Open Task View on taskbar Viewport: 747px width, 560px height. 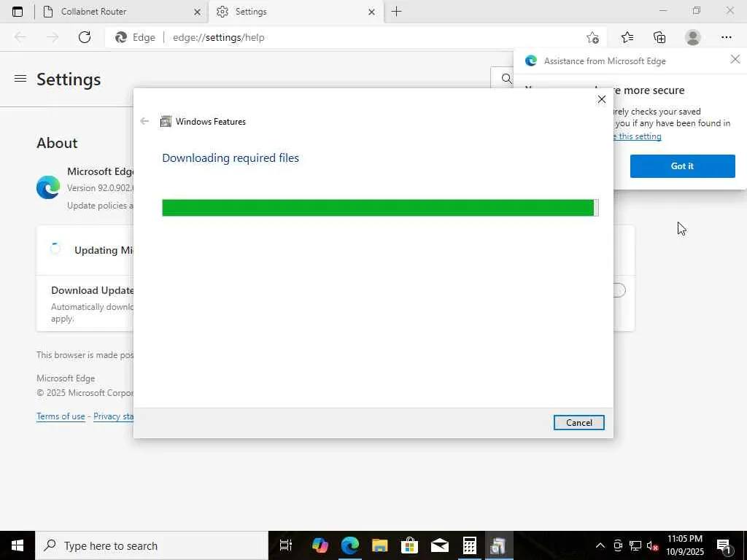[286, 545]
